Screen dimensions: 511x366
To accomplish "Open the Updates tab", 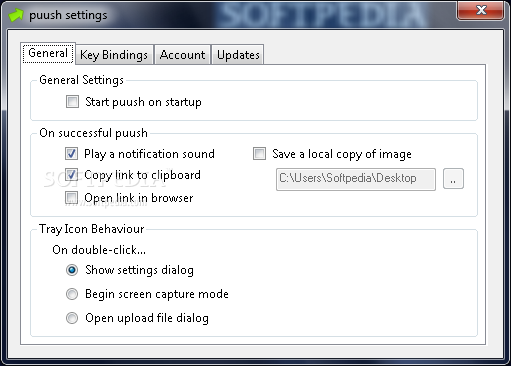I will coord(238,55).
